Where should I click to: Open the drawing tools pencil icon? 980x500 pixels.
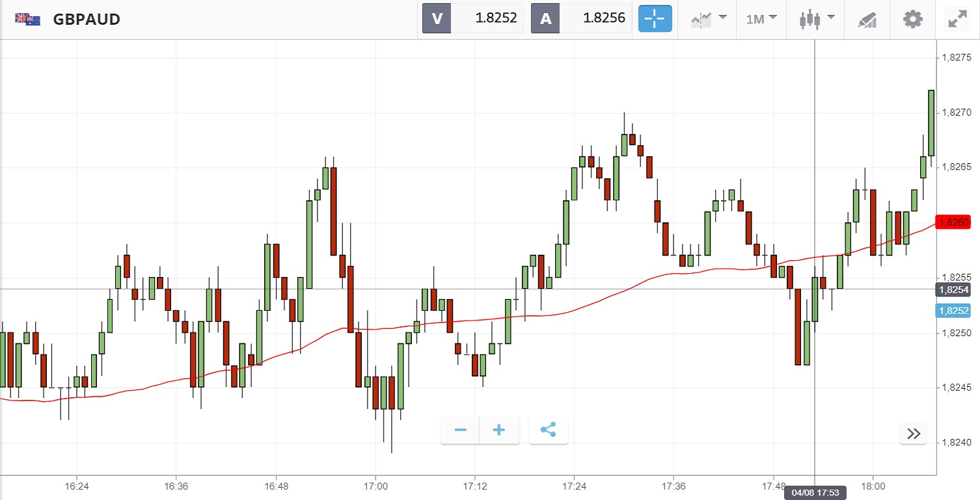tap(867, 19)
